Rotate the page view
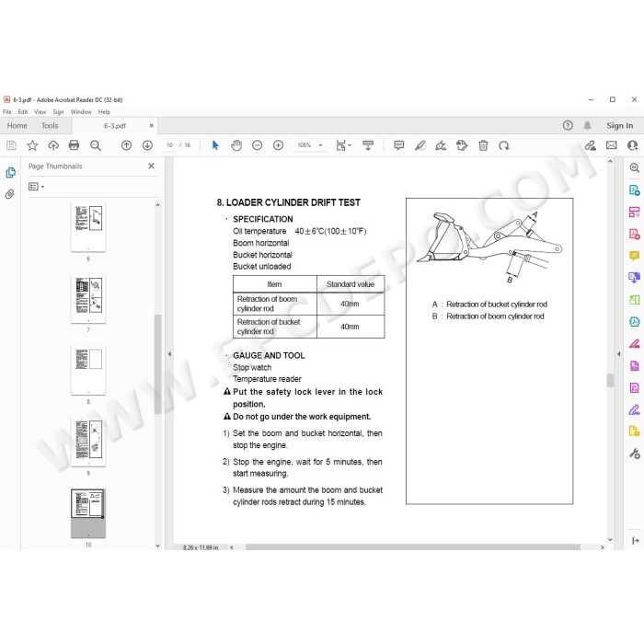Image resolution: width=644 pixels, height=644 pixels. 504,145
